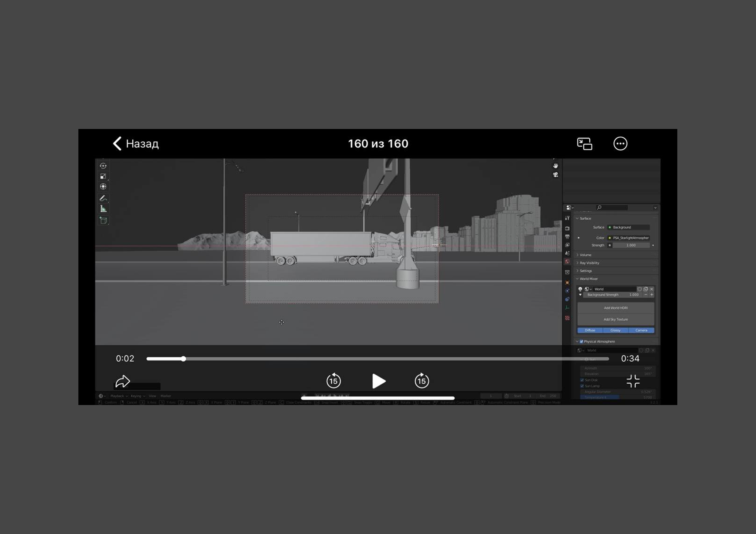Expand the Volume panel

585,255
